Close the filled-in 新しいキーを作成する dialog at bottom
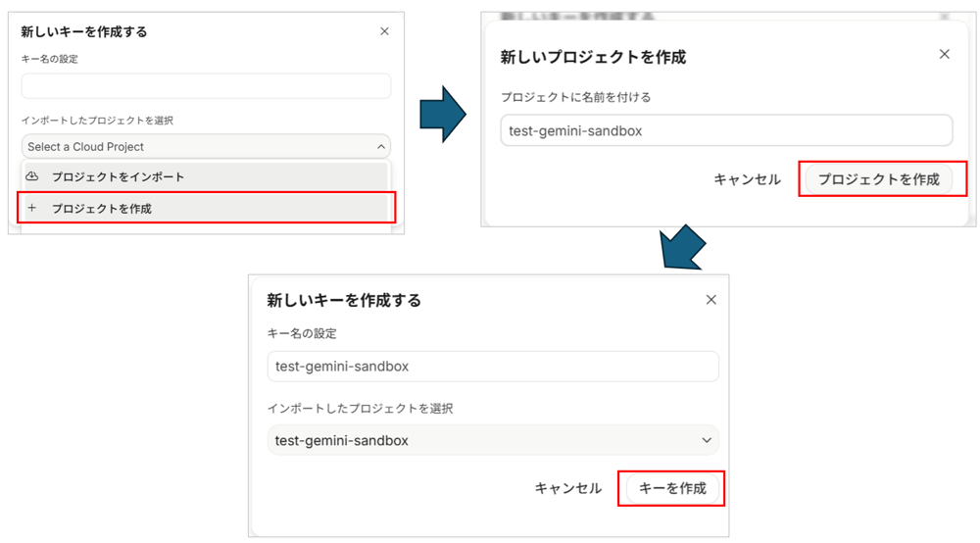 tap(710, 300)
